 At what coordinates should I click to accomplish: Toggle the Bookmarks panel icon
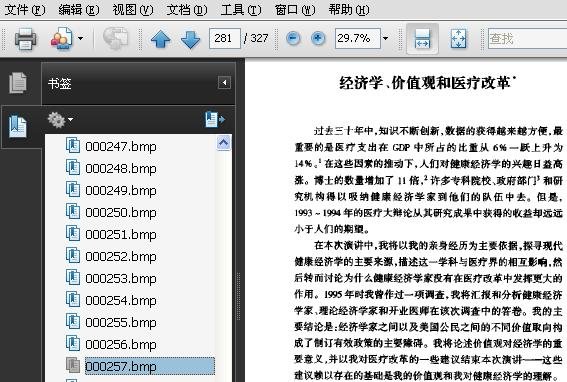click(x=18, y=126)
